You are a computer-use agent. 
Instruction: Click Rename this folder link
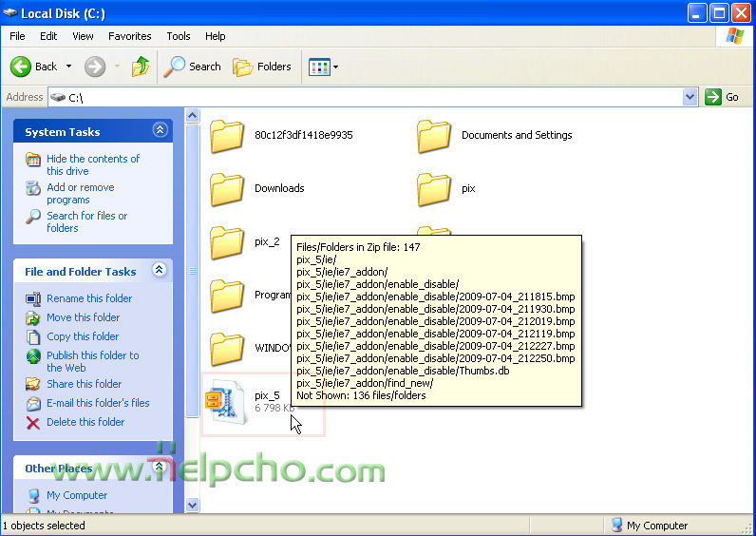coord(89,298)
